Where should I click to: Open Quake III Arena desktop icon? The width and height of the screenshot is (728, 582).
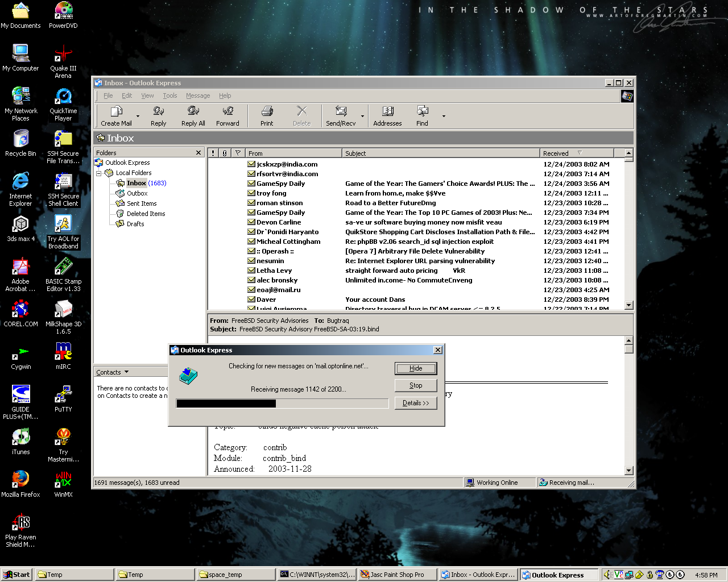coord(63,61)
